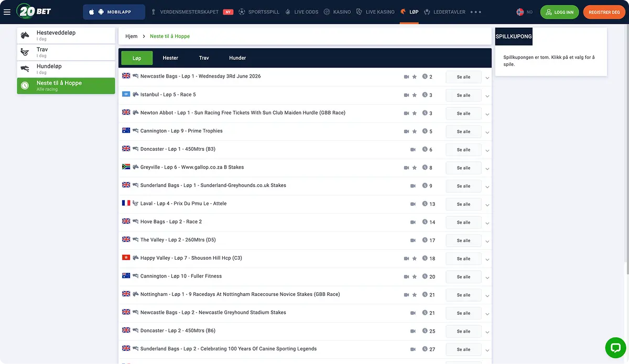Open the Ledertavler page
Screen dimensions: 629x364
pos(444,12)
